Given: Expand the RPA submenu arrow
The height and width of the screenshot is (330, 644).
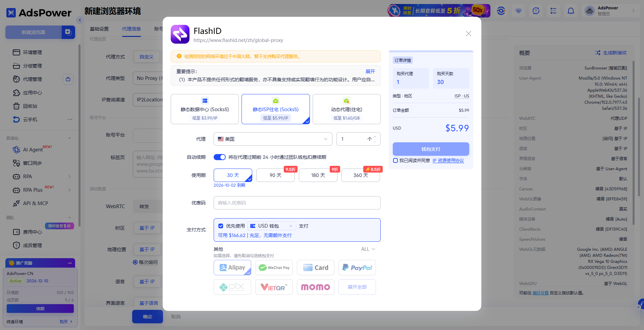Looking at the screenshot, I should (x=69, y=177).
